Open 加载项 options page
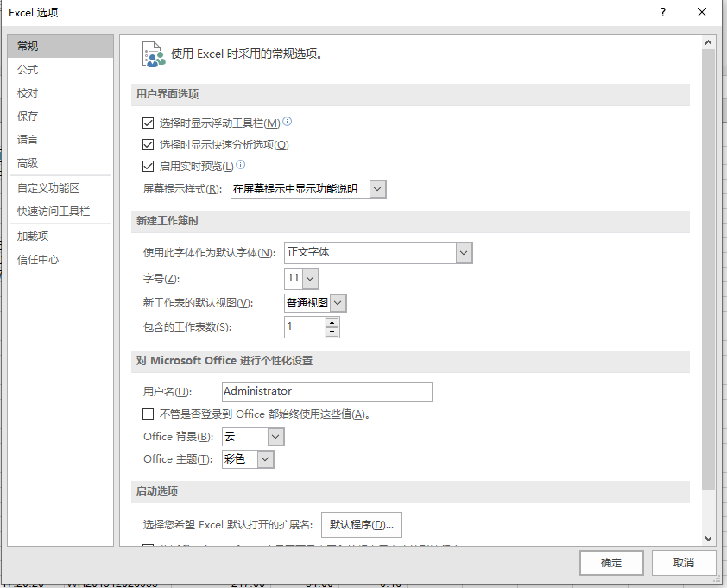Image resolution: width=727 pixels, height=588 pixels. [x=60, y=236]
